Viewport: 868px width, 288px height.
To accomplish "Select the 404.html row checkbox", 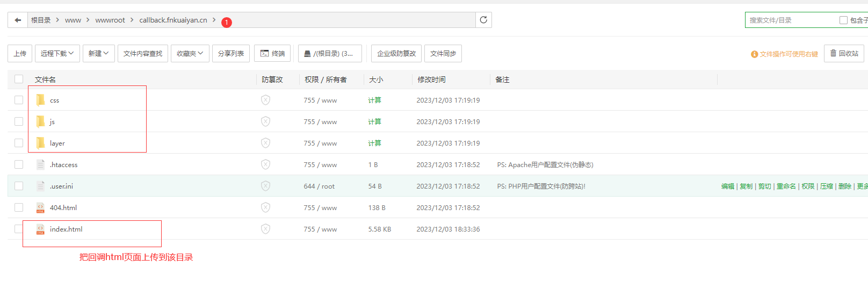I will tap(19, 207).
